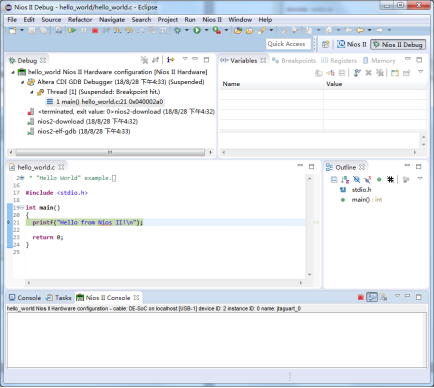Image resolution: width=434 pixels, height=388 pixels.
Task: Click Remove All double-X icon in Variables
Action: (x=379, y=72)
